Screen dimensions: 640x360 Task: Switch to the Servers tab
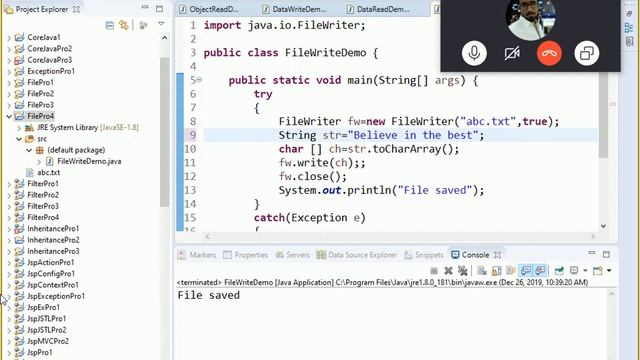point(293,255)
